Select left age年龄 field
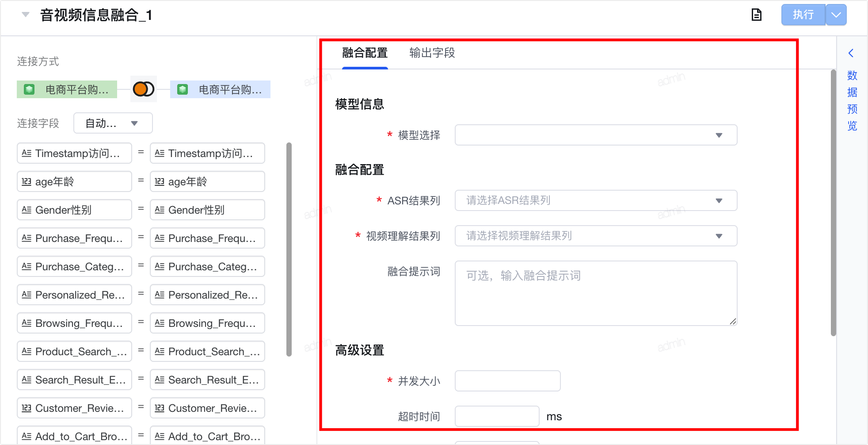868x445 pixels. pos(74,181)
